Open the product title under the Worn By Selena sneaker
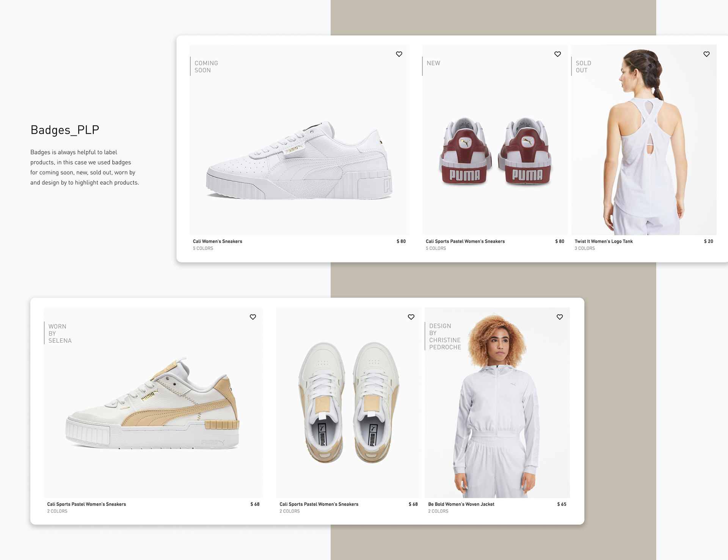 (86, 504)
